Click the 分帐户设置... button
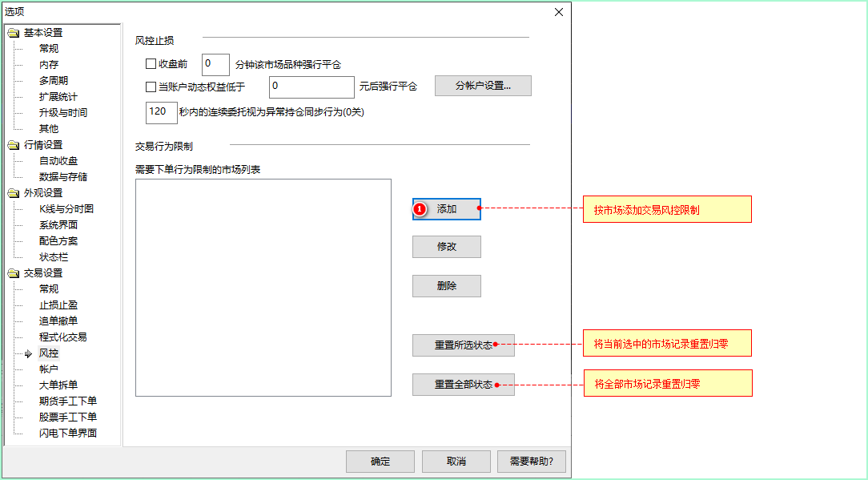This screenshot has height=480, width=868. click(483, 86)
